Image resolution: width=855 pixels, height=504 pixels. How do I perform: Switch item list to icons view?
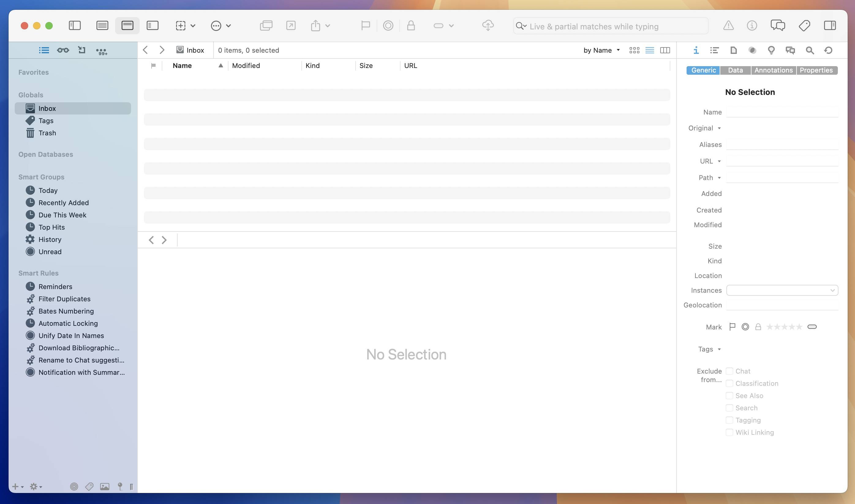(634, 50)
